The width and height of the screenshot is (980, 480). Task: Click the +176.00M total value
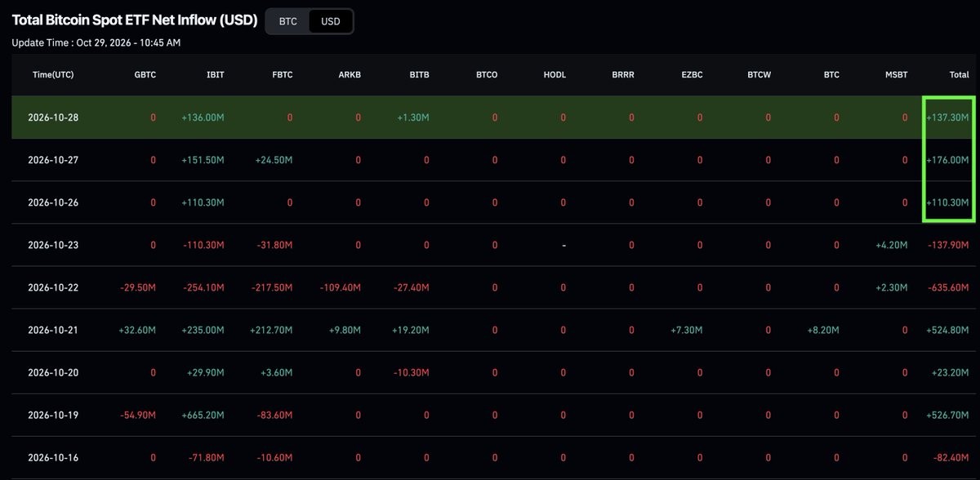click(947, 160)
